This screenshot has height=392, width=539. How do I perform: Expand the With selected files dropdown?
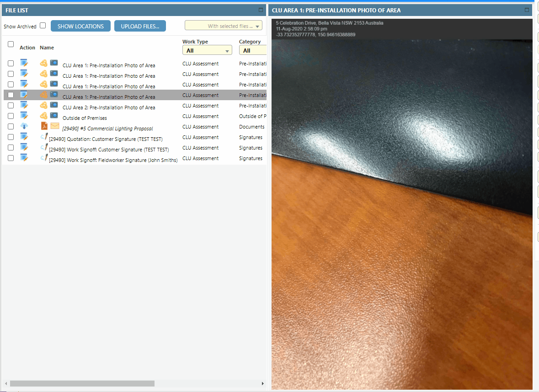click(224, 26)
